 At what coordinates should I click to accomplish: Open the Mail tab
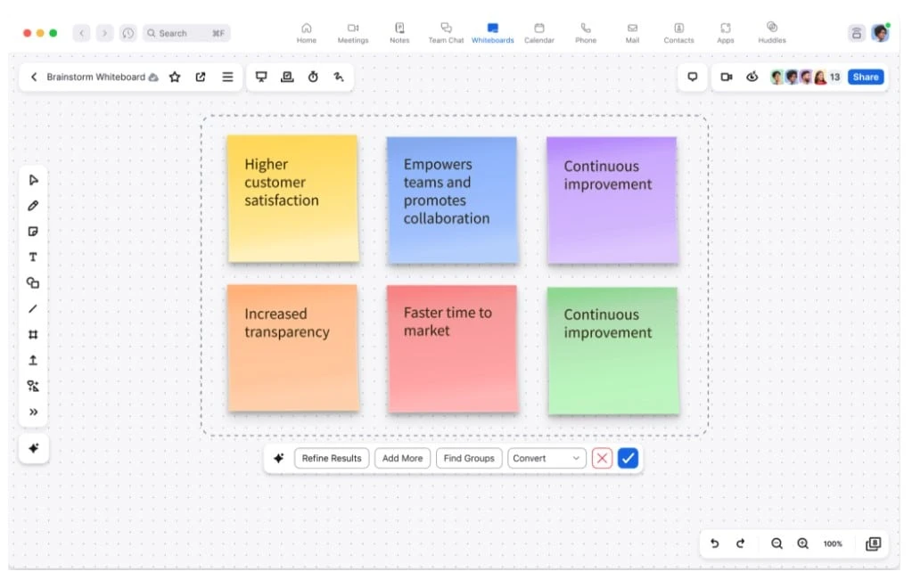click(632, 33)
